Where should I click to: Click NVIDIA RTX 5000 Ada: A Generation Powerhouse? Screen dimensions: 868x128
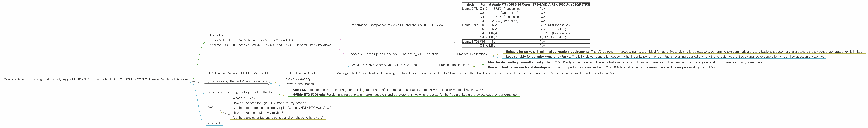[385, 65]
